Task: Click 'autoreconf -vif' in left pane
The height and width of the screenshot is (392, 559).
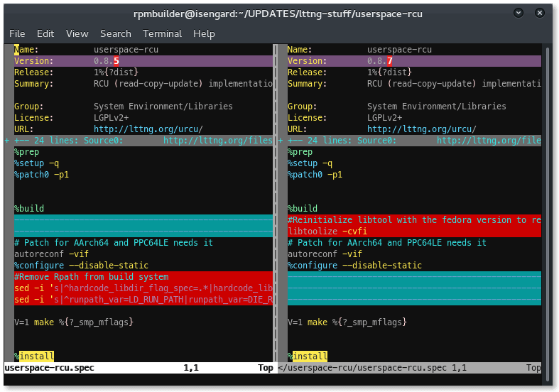Action: [51, 254]
